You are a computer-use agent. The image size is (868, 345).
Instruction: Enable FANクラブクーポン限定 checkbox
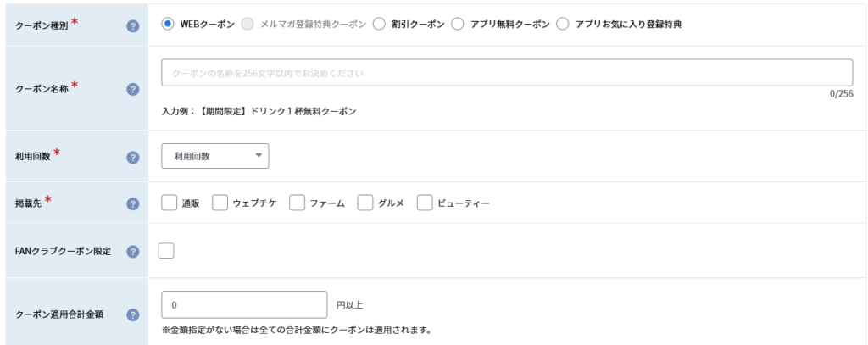point(166,250)
